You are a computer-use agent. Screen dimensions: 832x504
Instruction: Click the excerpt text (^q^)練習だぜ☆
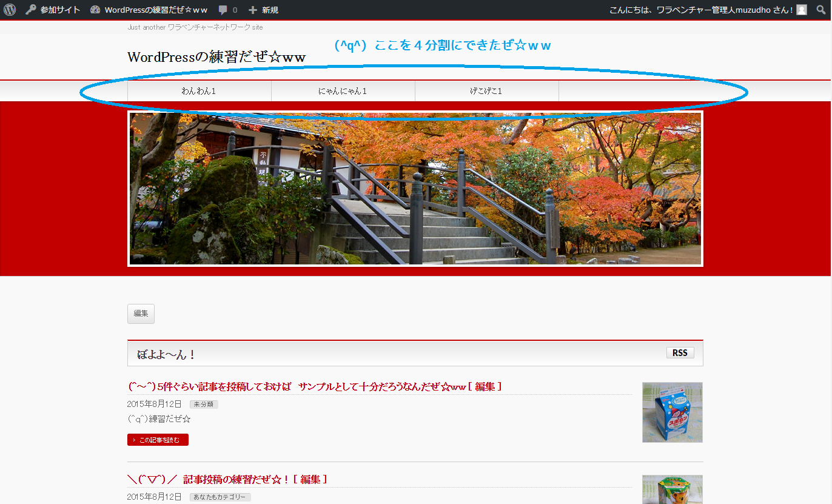[159, 419]
